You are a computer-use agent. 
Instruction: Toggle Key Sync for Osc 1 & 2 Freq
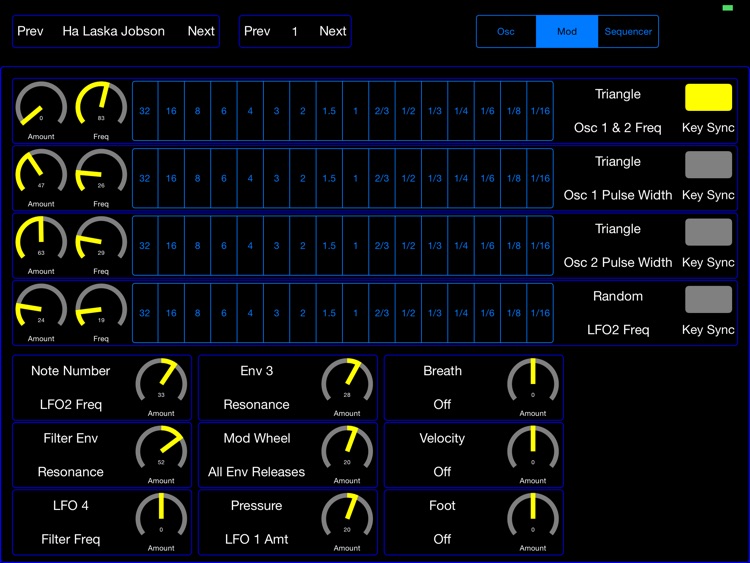[x=708, y=98]
